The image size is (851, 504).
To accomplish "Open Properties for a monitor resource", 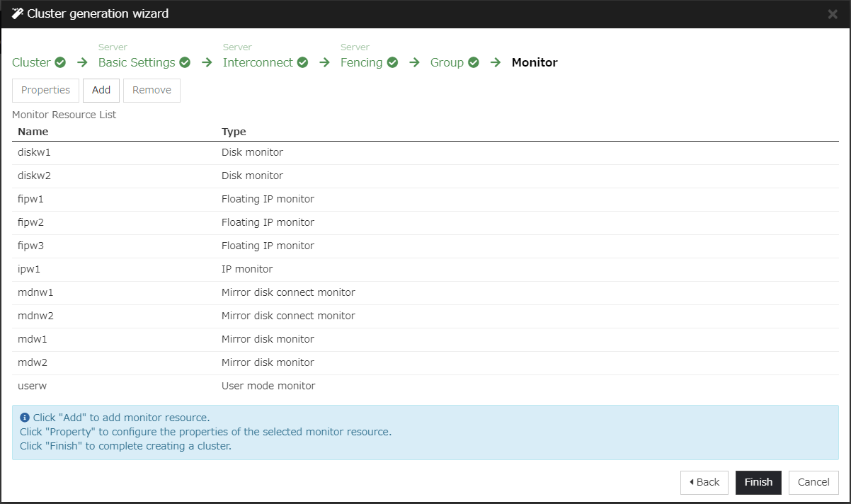I will [x=45, y=90].
